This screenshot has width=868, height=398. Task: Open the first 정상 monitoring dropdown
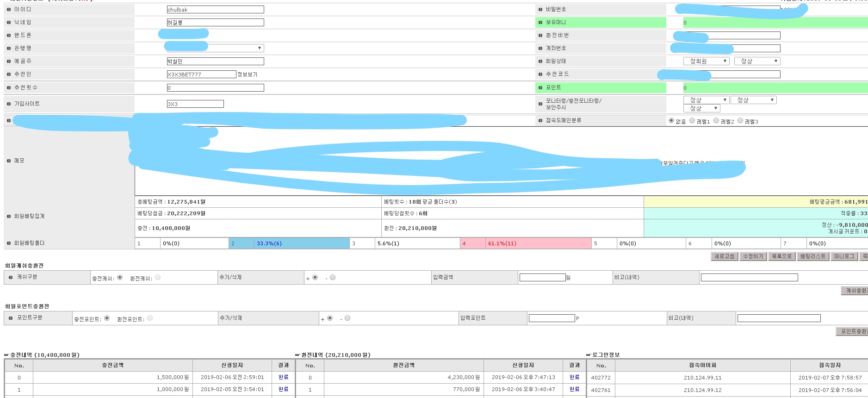(x=706, y=100)
